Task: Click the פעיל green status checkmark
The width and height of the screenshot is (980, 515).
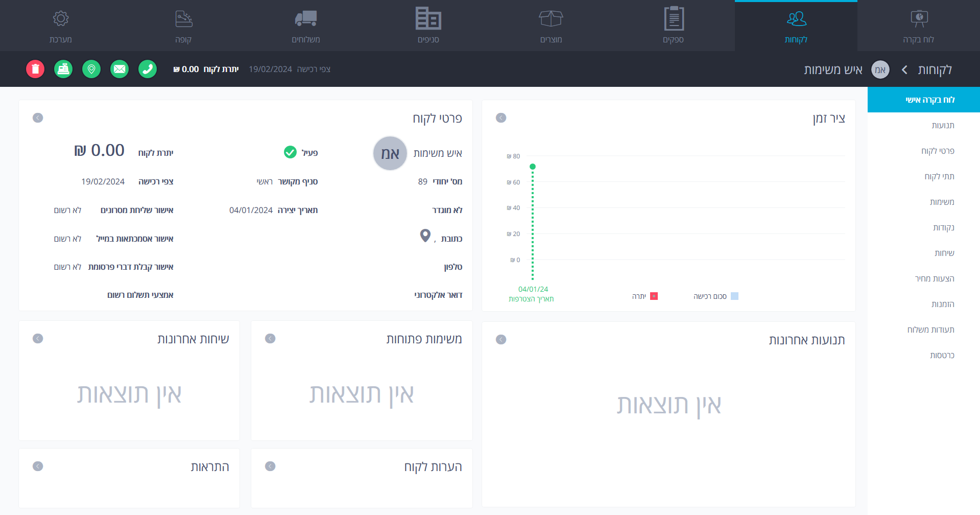Action: pyautogui.click(x=290, y=152)
